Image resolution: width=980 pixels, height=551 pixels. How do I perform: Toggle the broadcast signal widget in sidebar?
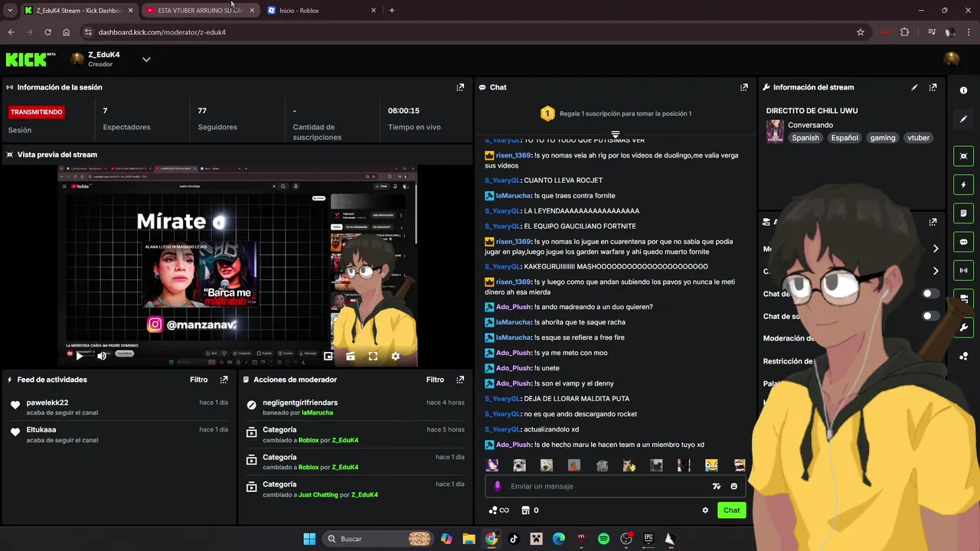pos(963,270)
